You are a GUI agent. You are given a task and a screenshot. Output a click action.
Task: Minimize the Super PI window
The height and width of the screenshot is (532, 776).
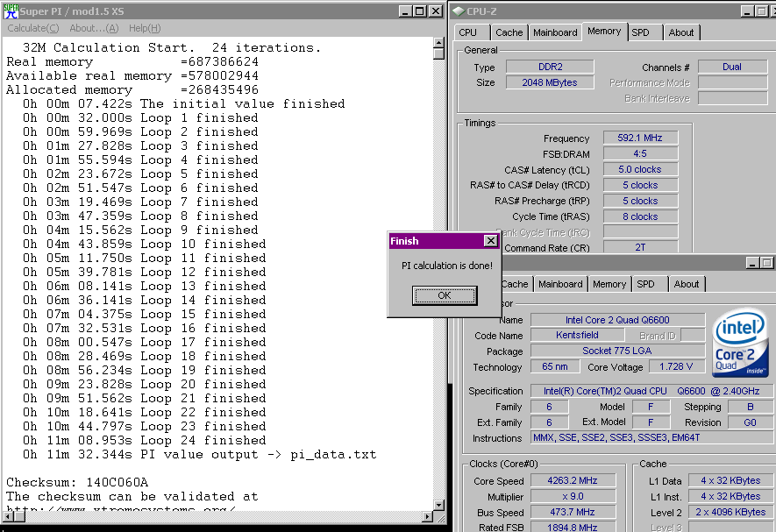tap(405, 11)
